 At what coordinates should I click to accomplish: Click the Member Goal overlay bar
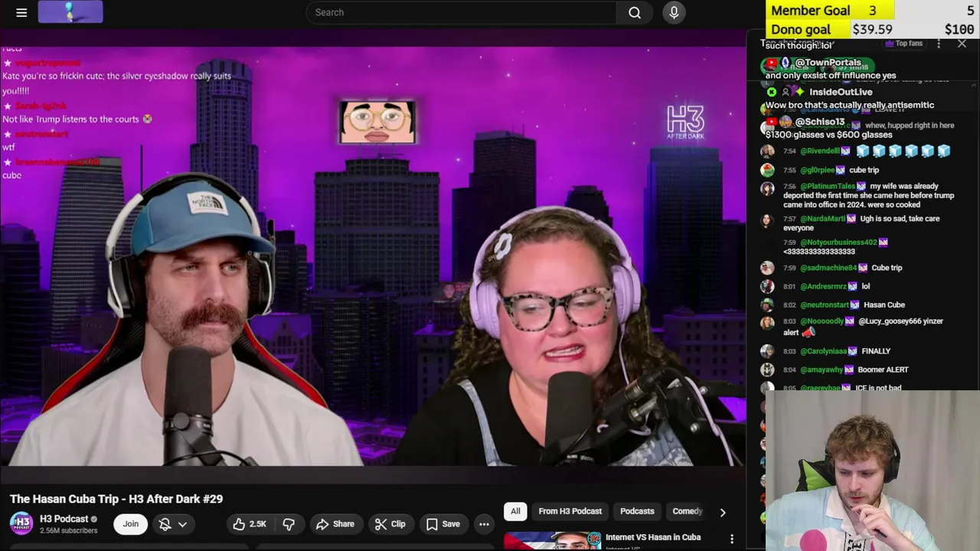[873, 10]
